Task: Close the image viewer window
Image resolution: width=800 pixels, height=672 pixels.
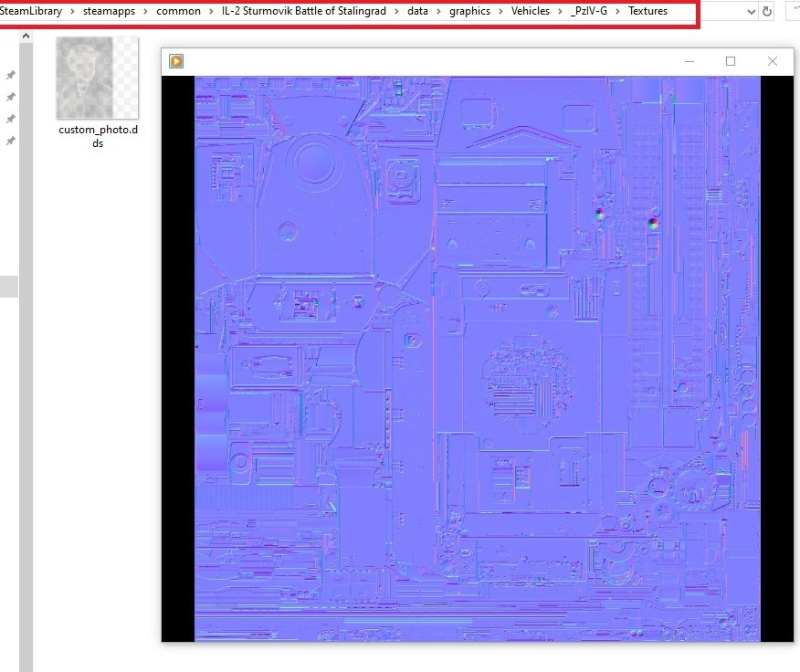Action: [773, 61]
